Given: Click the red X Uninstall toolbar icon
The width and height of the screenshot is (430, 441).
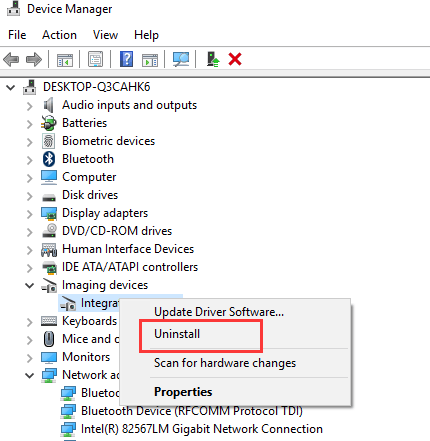Looking at the screenshot, I should pyautogui.click(x=235, y=59).
